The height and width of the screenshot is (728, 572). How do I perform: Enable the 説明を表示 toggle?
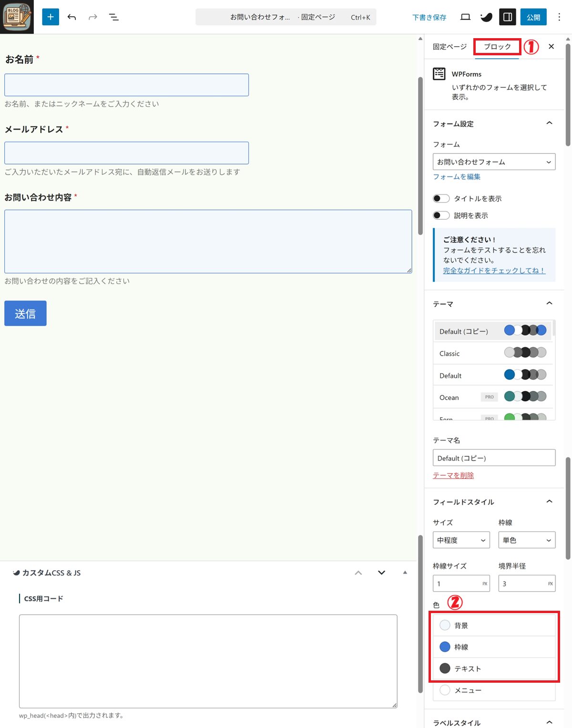(441, 215)
